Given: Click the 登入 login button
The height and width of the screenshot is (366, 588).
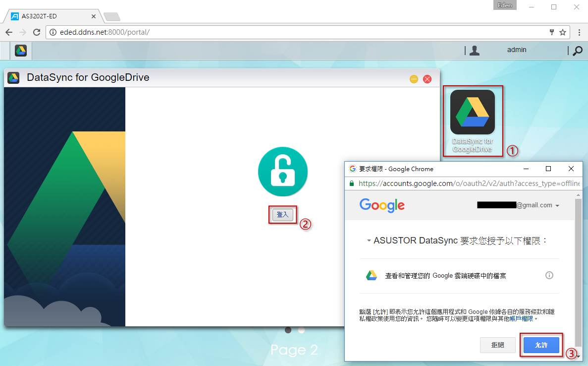Looking at the screenshot, I should coord(282,214).
